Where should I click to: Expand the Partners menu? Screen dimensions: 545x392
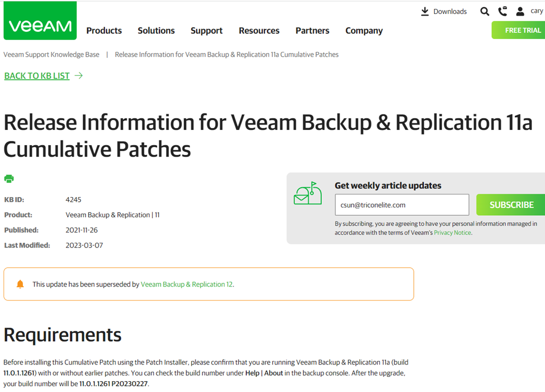tap(312, 31)
